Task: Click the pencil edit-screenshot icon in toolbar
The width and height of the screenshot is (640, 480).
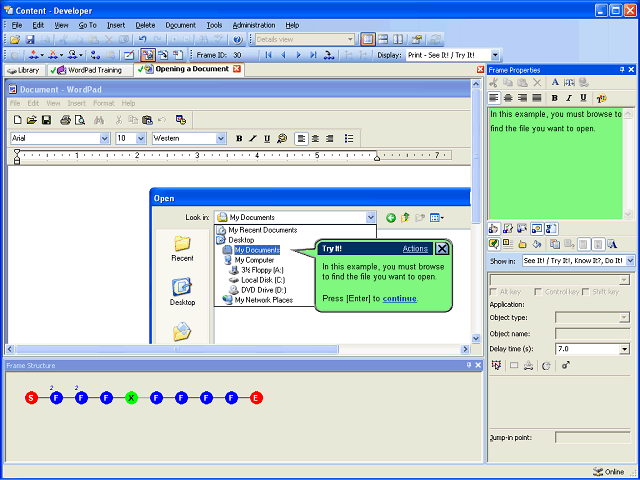Action: click(x=129, y=55)
